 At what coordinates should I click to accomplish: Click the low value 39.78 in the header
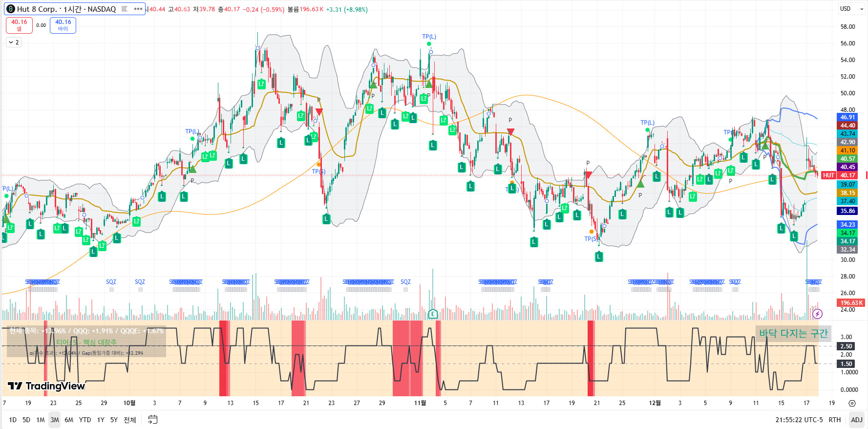click(x=207, y=9)
